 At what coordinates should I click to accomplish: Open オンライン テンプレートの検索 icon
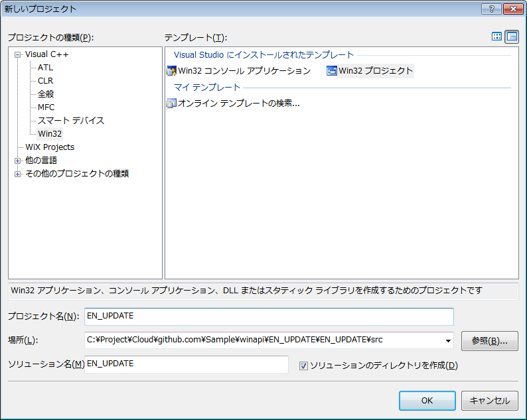tap(171, 103)
